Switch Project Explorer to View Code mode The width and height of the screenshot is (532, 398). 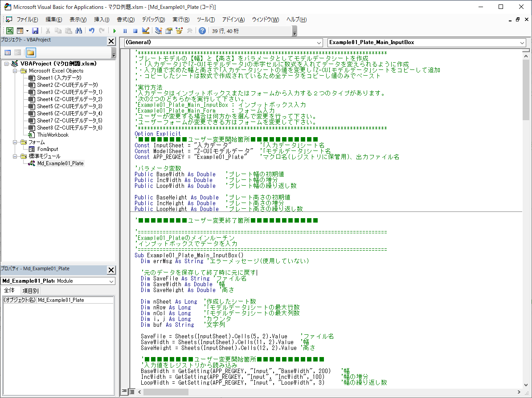coord(8,53)
